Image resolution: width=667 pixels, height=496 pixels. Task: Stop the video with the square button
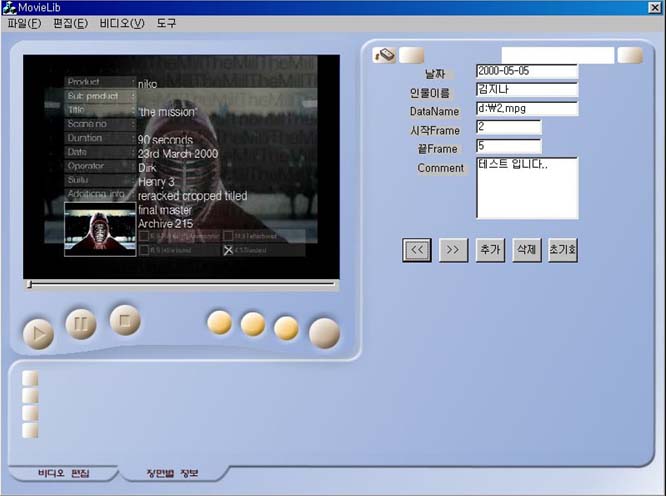pyautogui.click(x=125, y=321)
